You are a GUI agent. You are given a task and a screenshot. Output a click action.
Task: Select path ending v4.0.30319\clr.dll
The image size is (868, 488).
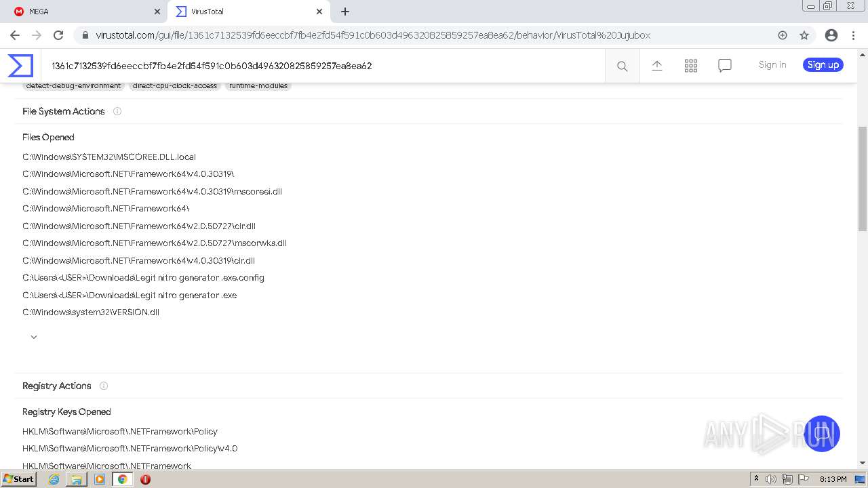click(x=138, y=260)
